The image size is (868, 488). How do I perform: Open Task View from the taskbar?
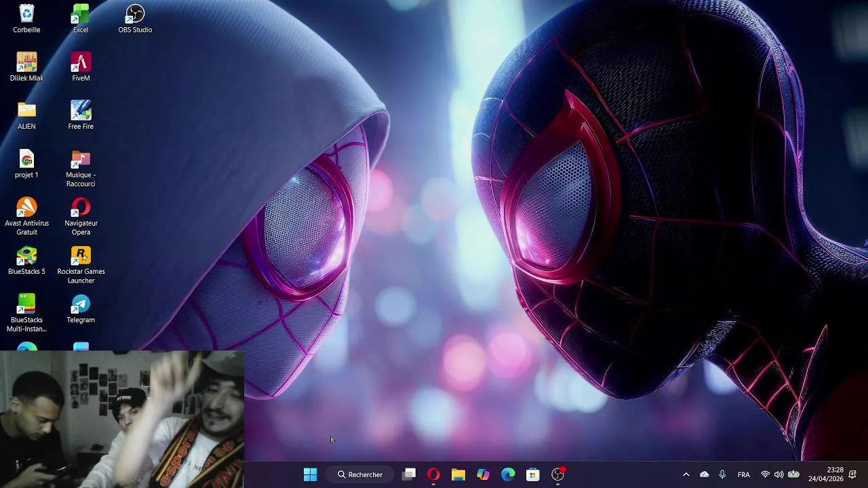(408, 474)
